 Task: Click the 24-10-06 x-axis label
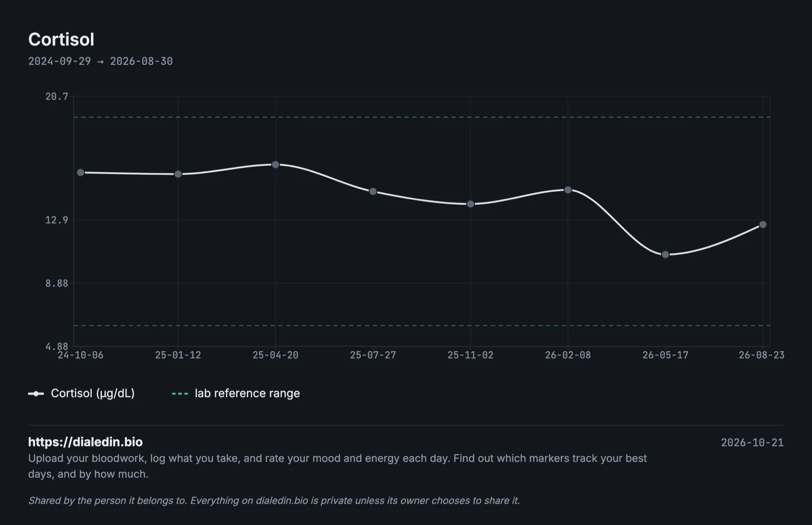(81, 355)
